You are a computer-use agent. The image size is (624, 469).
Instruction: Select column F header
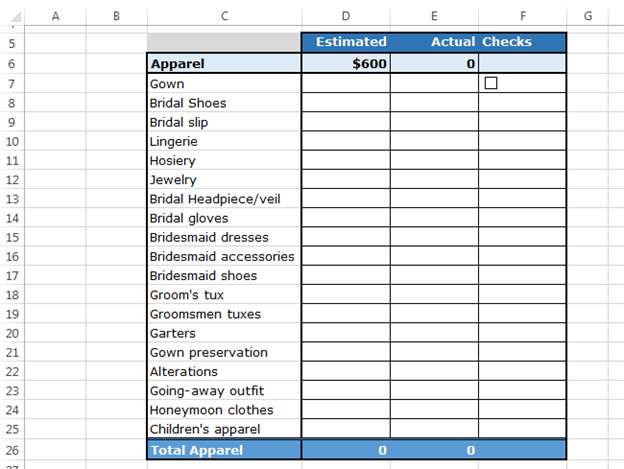523,16
